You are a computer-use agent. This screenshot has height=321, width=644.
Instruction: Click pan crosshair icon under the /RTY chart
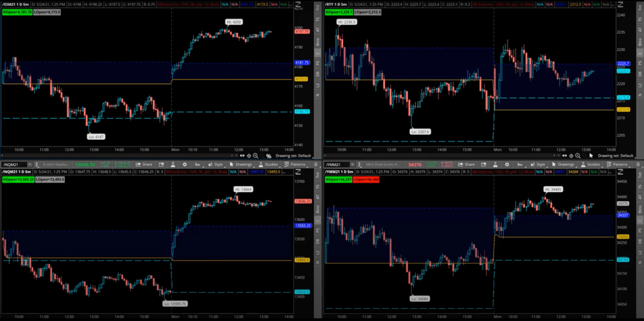571,156
